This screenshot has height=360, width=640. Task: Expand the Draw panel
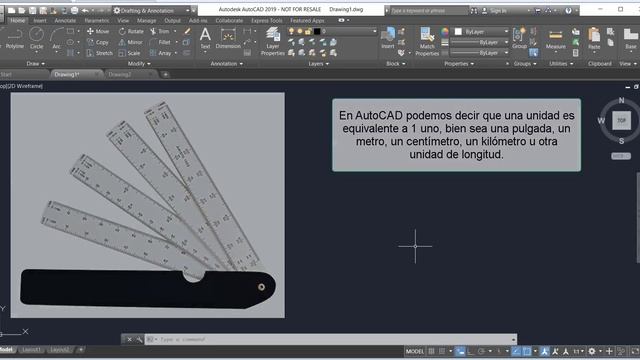[x=36, y=64]
